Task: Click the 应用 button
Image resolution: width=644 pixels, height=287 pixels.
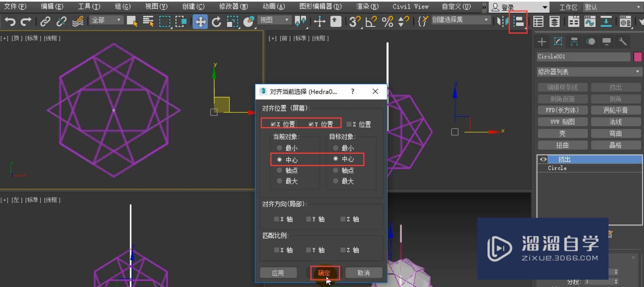Action: click(278, 273)
